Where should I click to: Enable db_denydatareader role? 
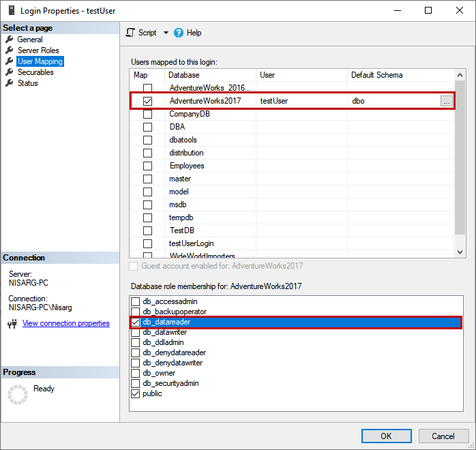click(x=136, y=352)
